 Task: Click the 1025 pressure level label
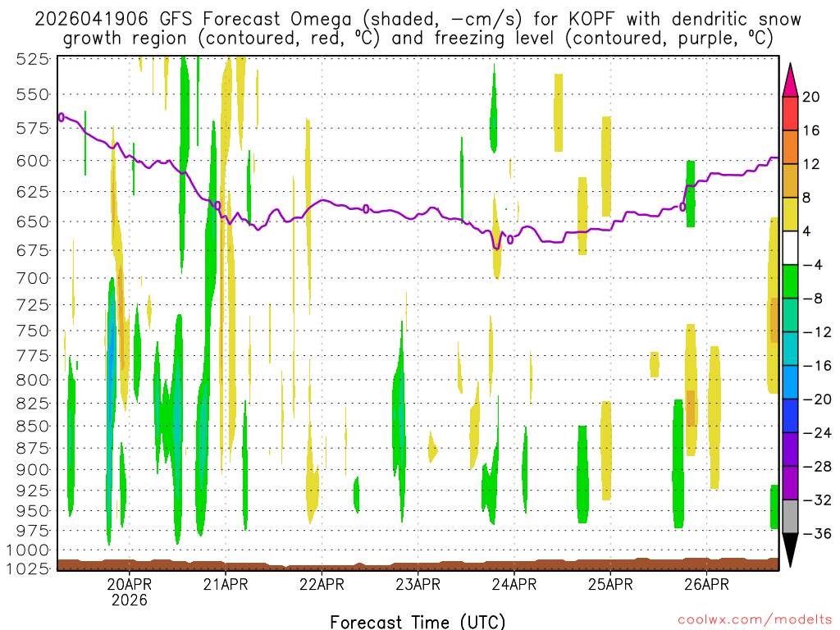point(28,568)
